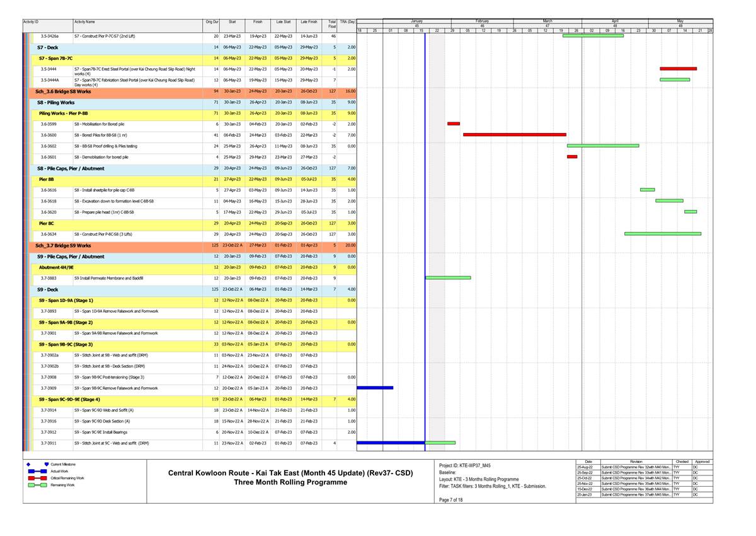The width and height of the screenshot is (756, 536).
Task: Sort by the Late Finish column header
Action: (x=309, y=22)
